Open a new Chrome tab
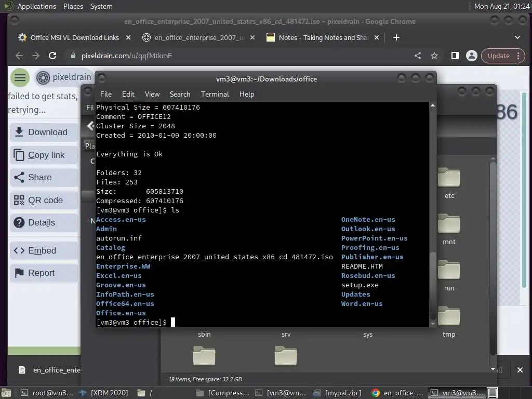The image size is (532, 399). pyautogui.click(x=396, y=37)
